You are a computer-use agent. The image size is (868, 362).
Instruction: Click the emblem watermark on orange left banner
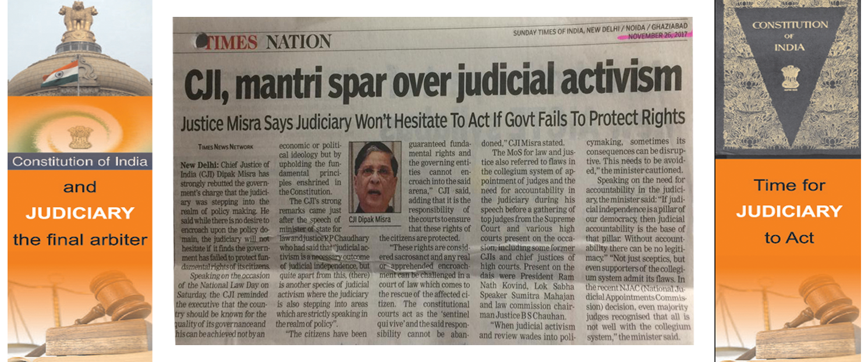coord(80,137)
